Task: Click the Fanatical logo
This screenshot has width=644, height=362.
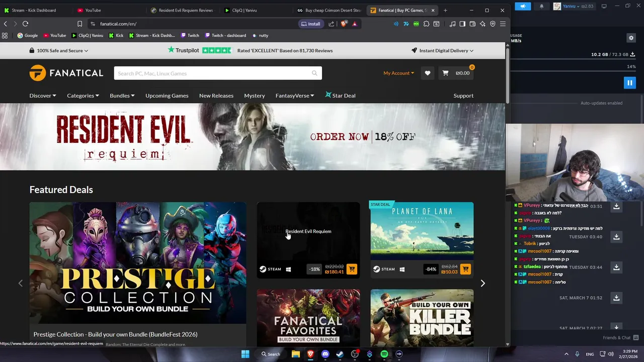Action: tap(66, 73)
